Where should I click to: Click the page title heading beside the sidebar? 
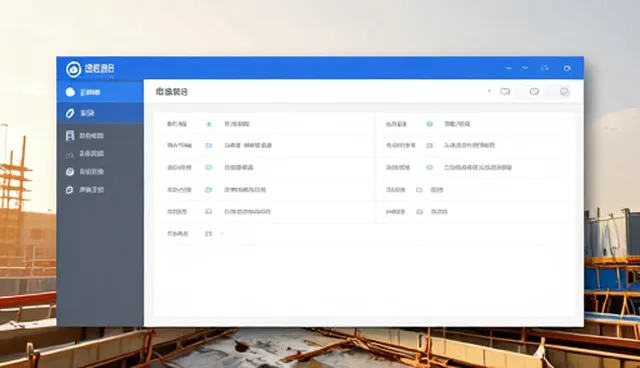click(172, 92)
